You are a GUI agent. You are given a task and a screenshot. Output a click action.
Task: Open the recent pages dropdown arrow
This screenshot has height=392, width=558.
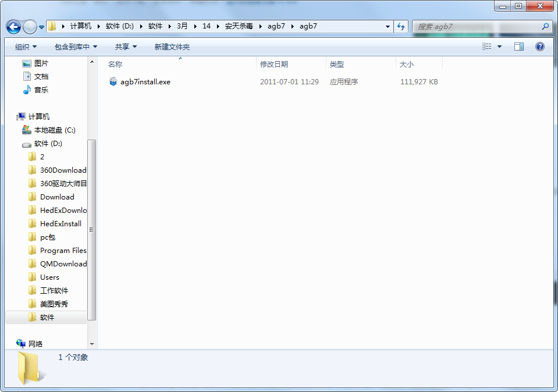pyautogui.click(x=41, y=27)
